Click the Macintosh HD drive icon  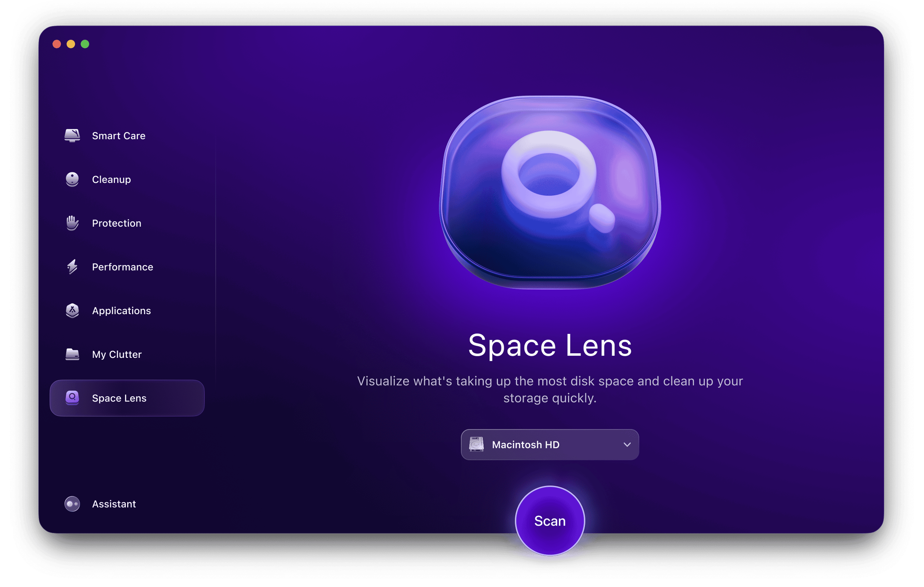[x=476, y=445]
